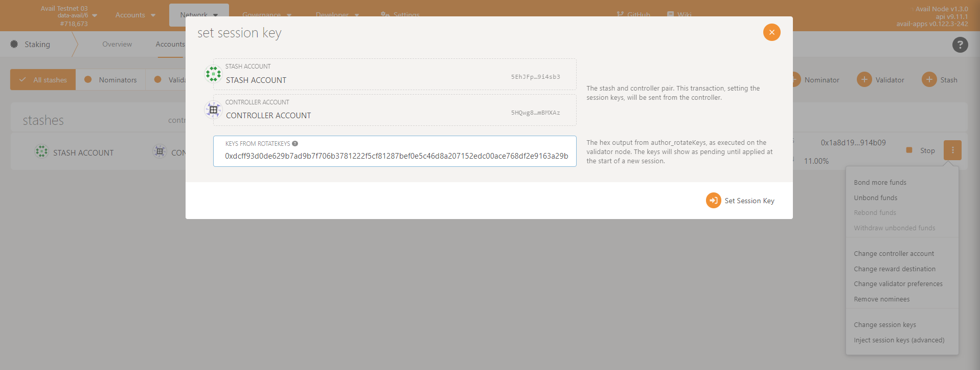Click the help question mark icon

[960, 45]
